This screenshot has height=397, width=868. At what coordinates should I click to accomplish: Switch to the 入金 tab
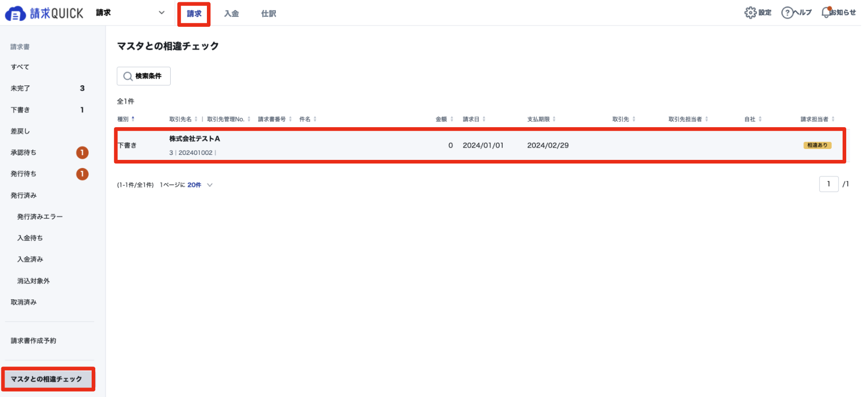(231, 14)
